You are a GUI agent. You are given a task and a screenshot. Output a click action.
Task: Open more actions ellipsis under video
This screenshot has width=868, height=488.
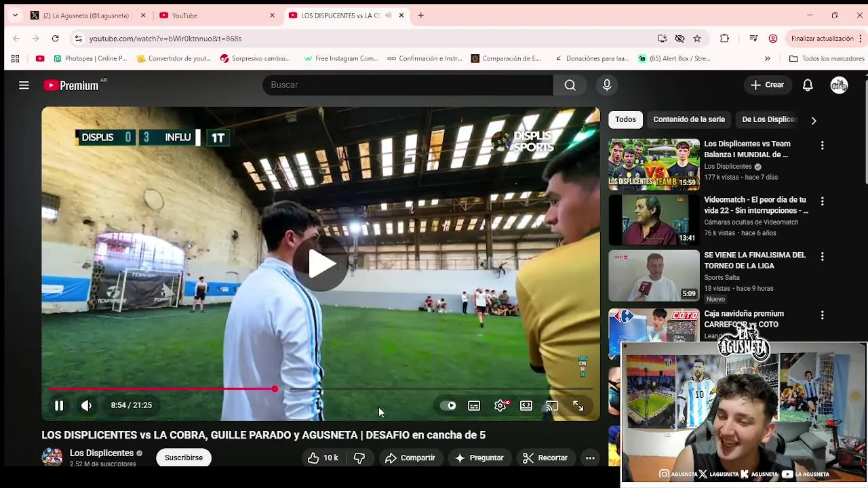pos(590,458)
